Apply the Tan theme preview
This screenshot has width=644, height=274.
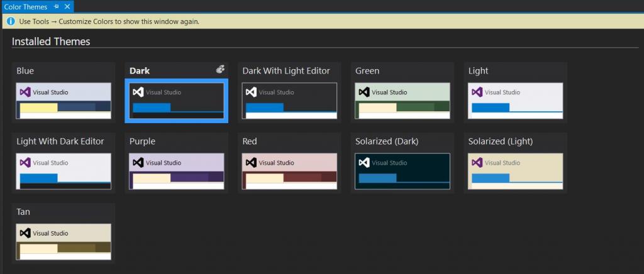(64, 242)
